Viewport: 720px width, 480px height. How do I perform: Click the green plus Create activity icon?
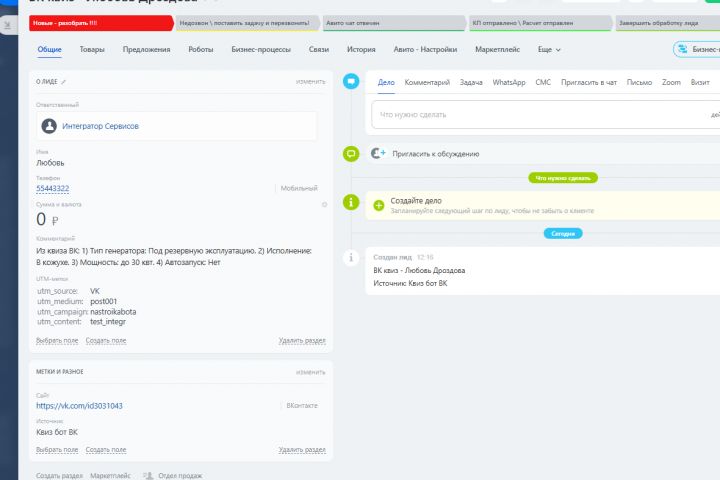coord(378,205)
